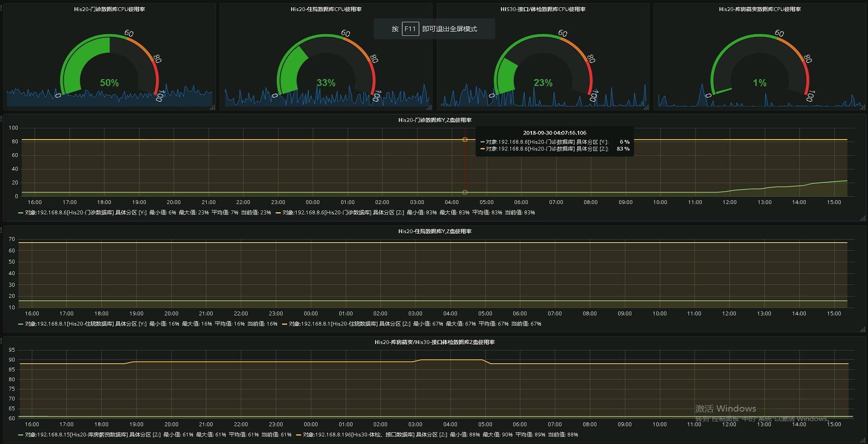This screenshot has height=444, width=868.
Task: Open the His20-住院数据库Y,Z盘使用率 panel title menu
Action: point(435,231)
